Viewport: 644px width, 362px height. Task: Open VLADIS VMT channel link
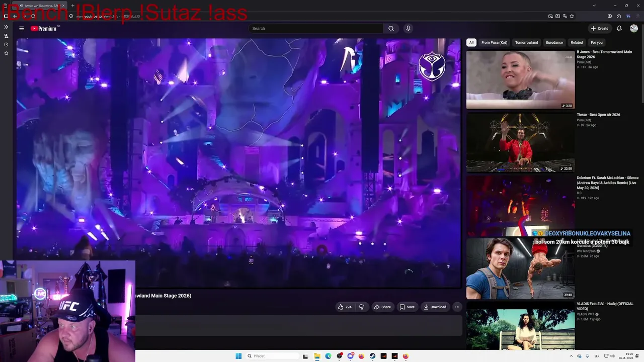[x=586, y=314]
